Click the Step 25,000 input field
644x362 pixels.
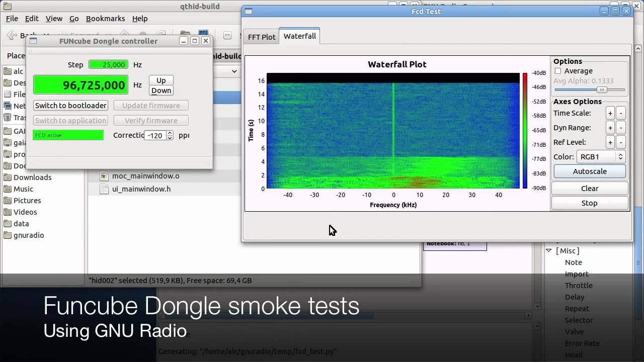[x=108, y=65]
